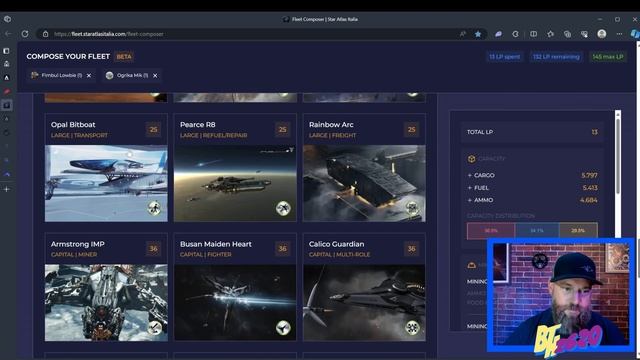The height and width of the screenshot is (360, 640).
Task: Click Opal Bitboat 25 LP cost badge
Action: [153, 129]
